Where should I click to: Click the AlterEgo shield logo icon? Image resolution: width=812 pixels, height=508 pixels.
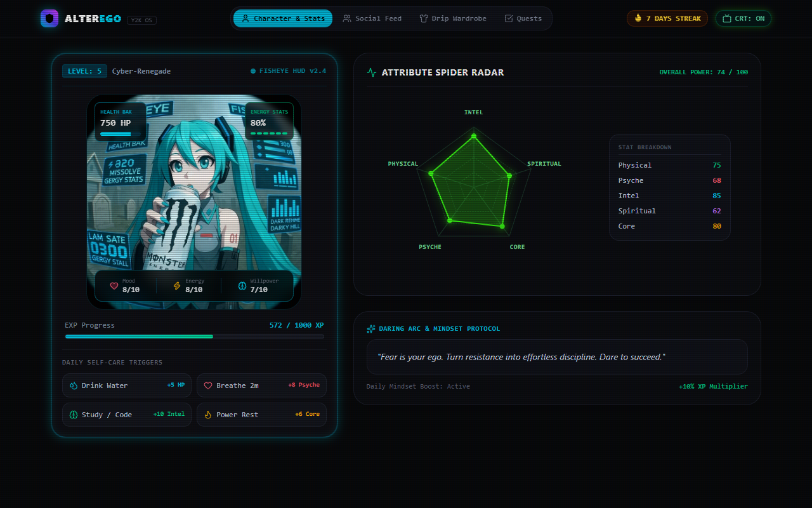click(x=49, y=18)
